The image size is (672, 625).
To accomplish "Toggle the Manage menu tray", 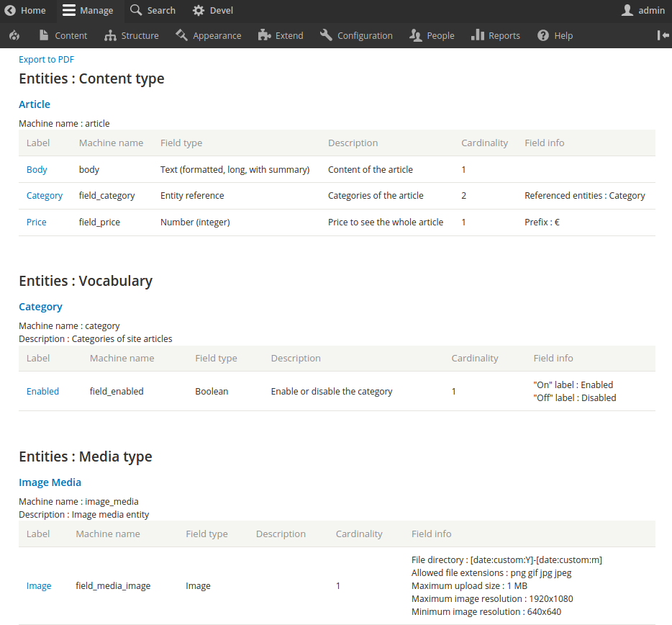I will [88, 11].
